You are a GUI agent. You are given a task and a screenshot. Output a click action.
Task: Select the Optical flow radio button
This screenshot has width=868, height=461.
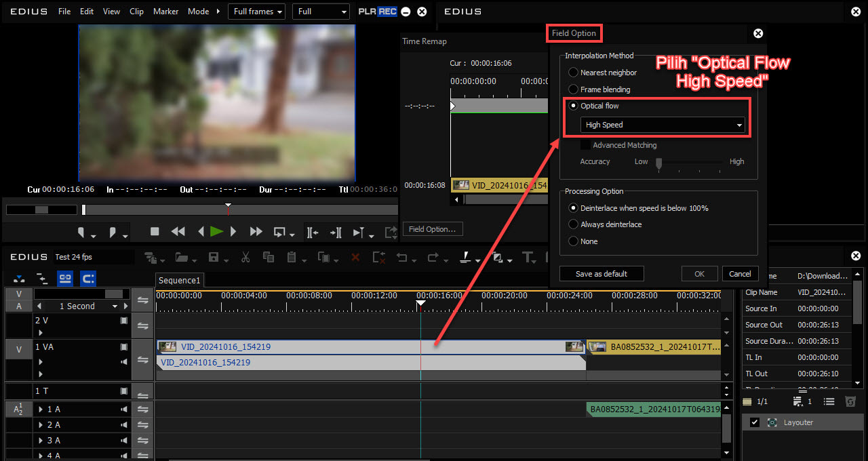click(574, 106)
